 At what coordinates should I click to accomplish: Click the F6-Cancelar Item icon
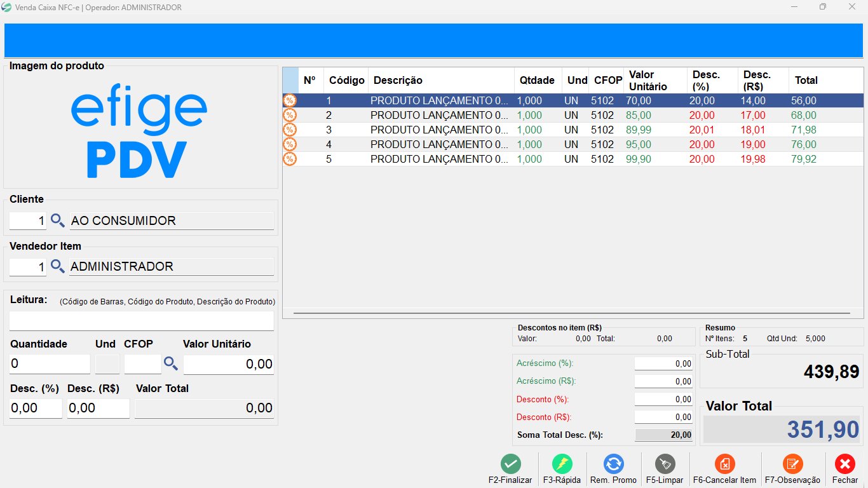724,463
